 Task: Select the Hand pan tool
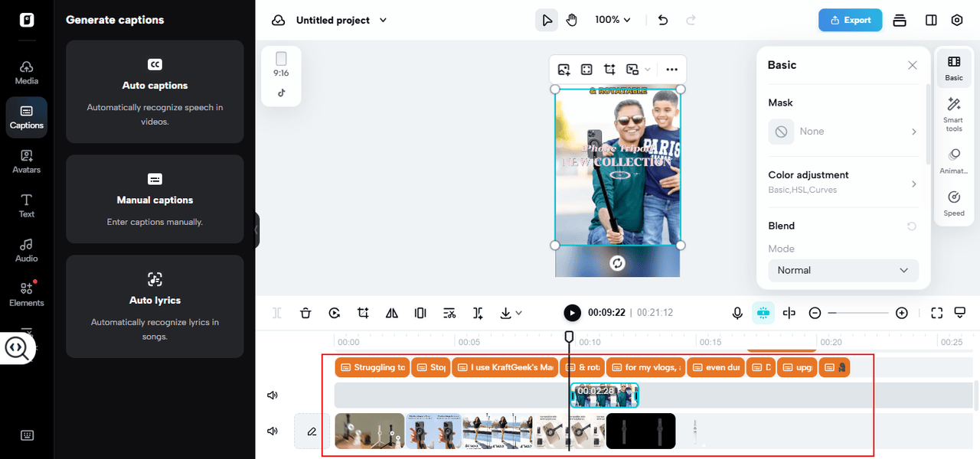coord(572,20)
